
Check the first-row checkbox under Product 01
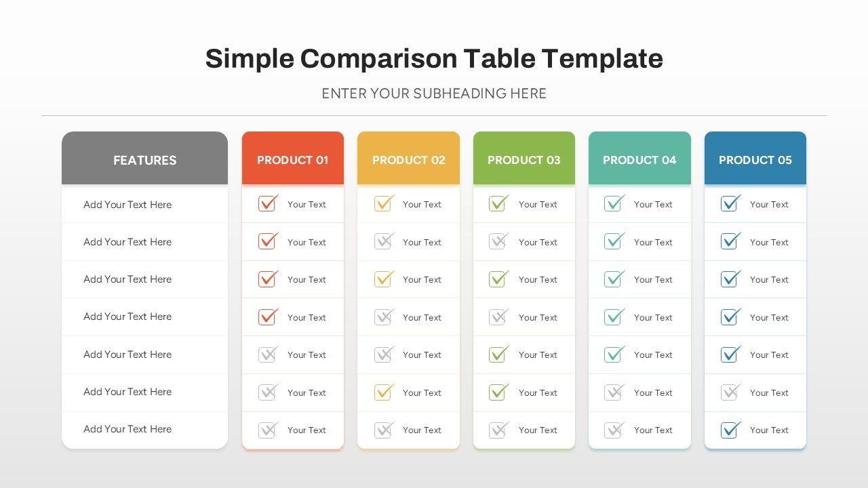pos(268,204)
